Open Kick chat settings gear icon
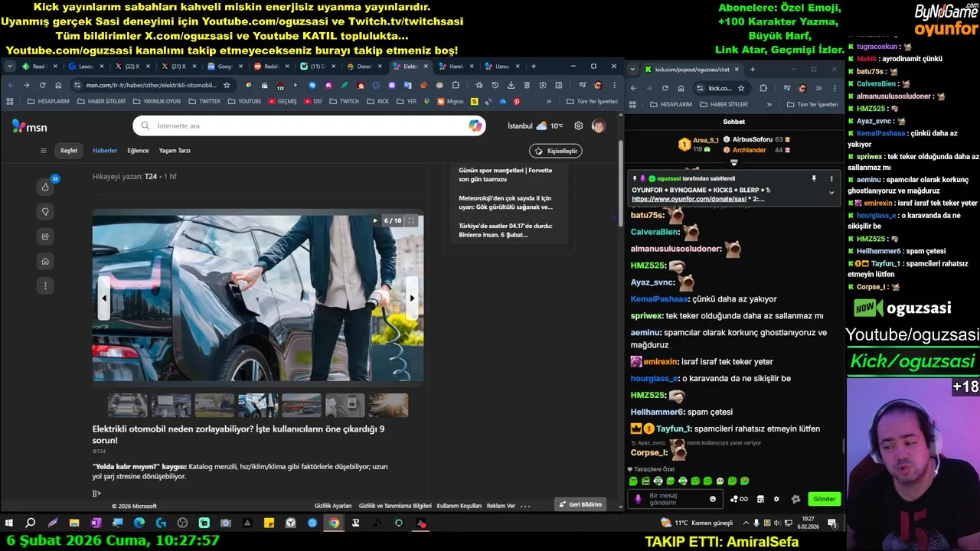Image resolution: width=980 pixels, height=551 pixels. (776, 499)
